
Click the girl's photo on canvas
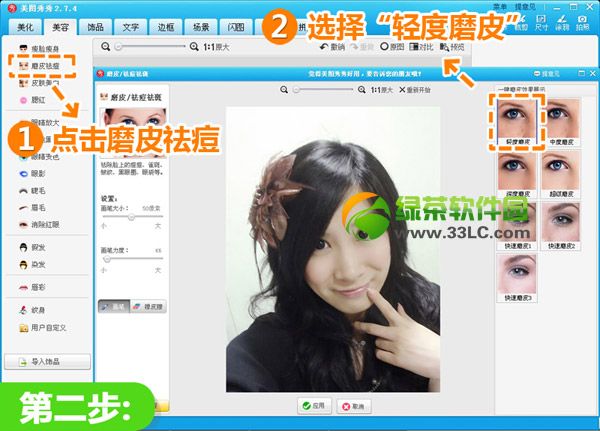pyautogui.click(x=333, y=250)
